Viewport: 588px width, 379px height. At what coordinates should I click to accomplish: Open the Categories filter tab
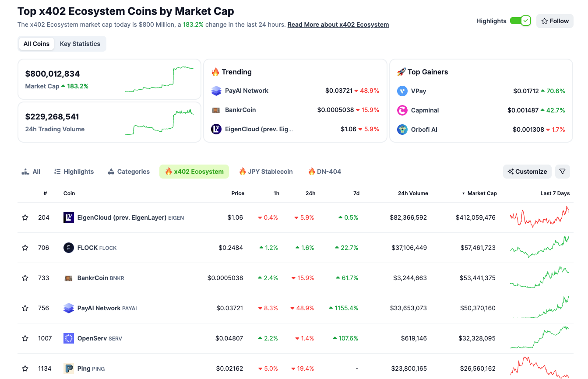tap(129, 172)
